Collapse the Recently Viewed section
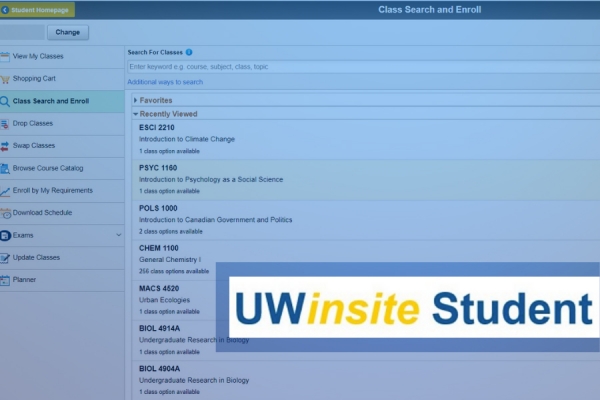Image resolution: width=600 pixels, height=400 pixels. point(136,114)
